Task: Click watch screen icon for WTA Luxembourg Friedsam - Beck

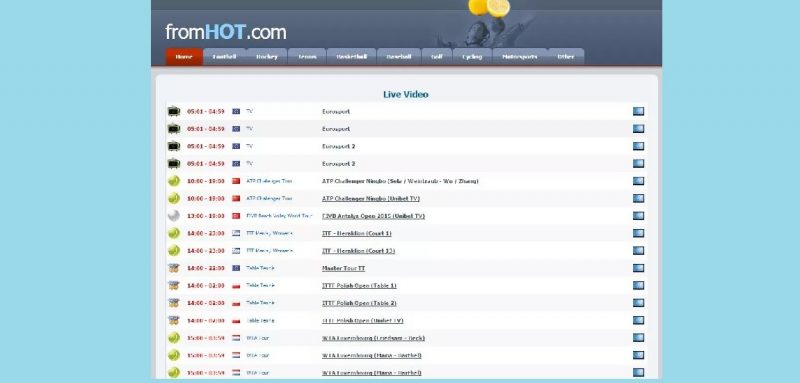Action: [638, 338]
